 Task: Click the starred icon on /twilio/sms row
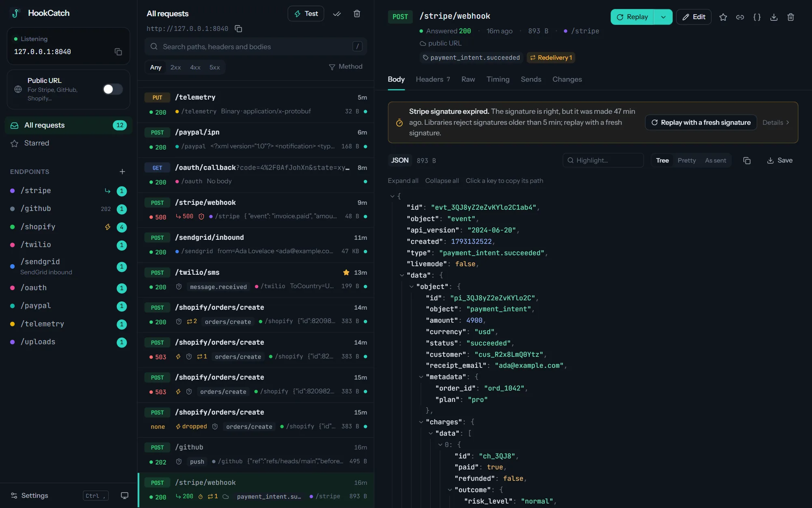(x=346, y=272)
